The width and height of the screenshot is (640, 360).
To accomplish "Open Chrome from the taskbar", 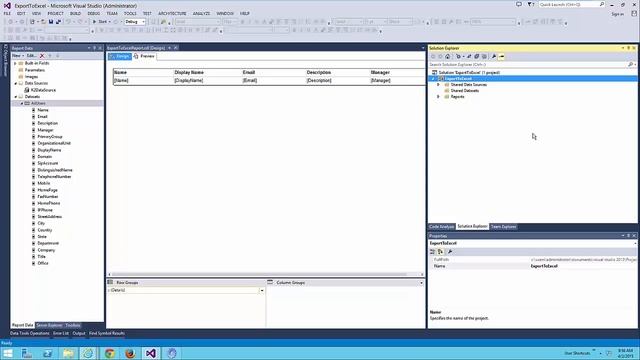I will [109, 353].
